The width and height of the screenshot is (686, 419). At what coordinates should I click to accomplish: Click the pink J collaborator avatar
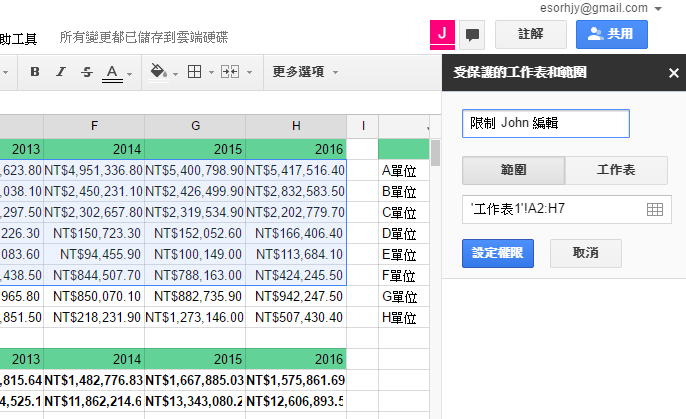[442, 34]
